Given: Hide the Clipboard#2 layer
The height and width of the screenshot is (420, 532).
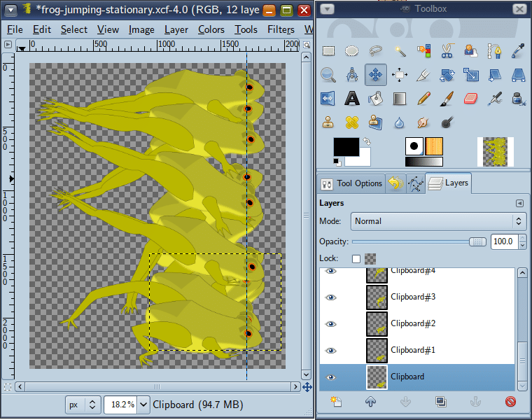Looking at the screenshot, I should 331,324.
